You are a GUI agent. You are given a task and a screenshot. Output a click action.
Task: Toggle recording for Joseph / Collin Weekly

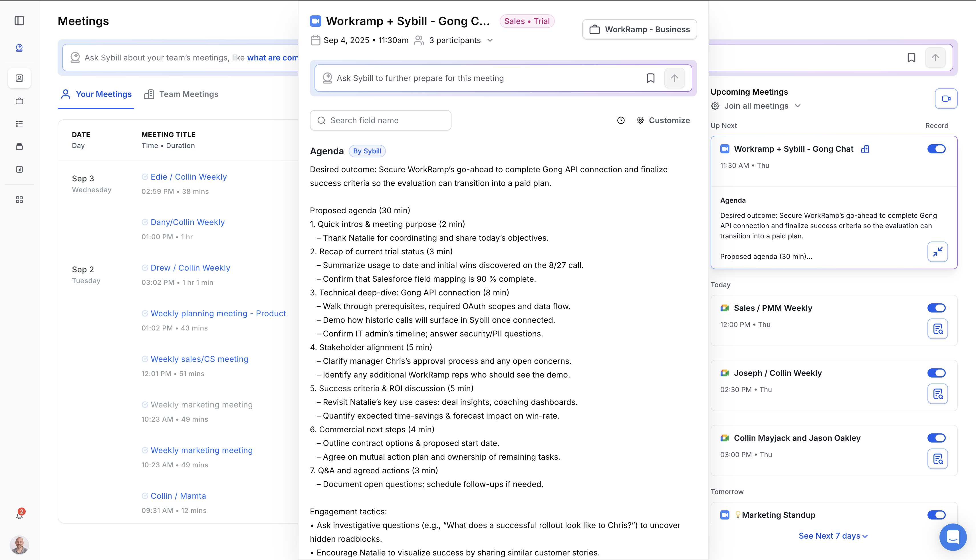pos(936,373)
